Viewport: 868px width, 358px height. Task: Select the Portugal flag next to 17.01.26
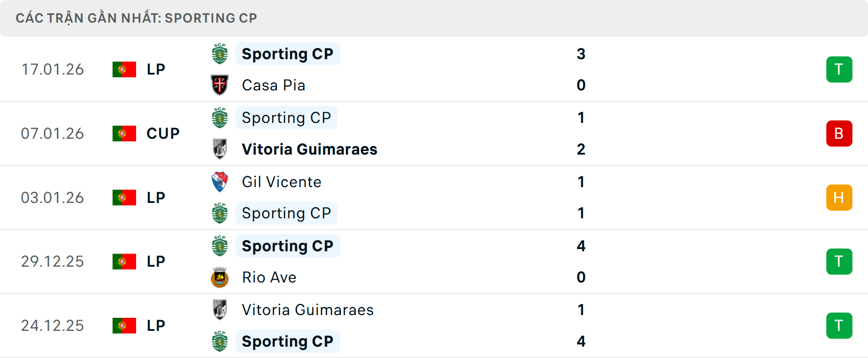click(124, 69)
